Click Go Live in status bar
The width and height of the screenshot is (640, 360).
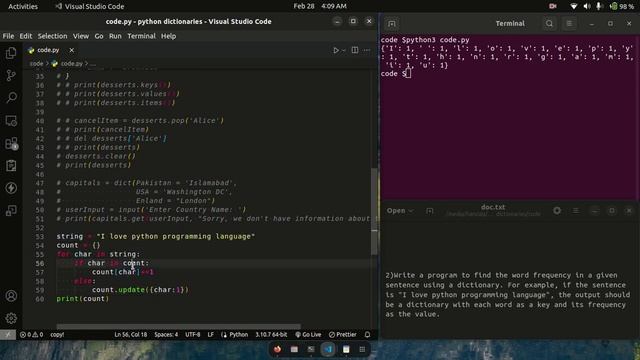[308, 334]
